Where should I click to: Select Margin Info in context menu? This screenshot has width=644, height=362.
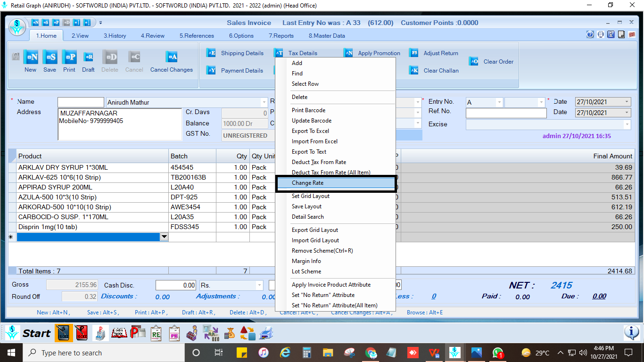335,261
